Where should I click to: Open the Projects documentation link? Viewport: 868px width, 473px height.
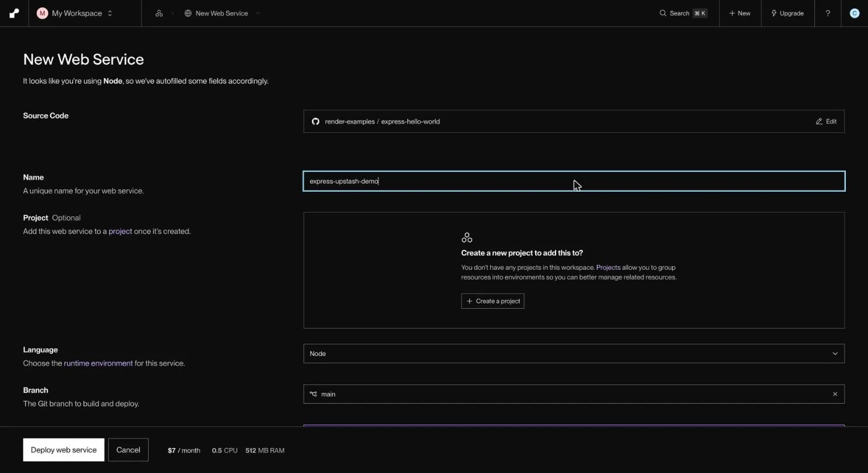608,267
